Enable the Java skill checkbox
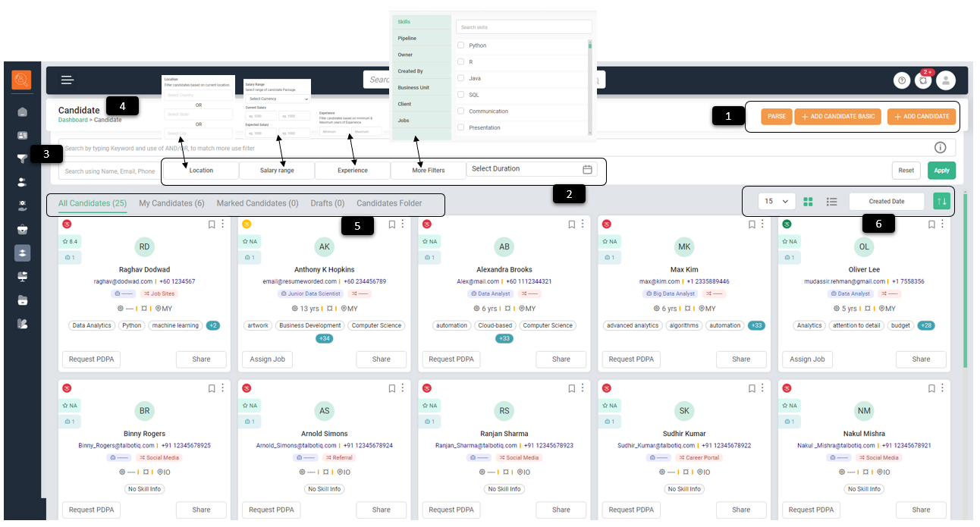980x527 pixels. 460,78
